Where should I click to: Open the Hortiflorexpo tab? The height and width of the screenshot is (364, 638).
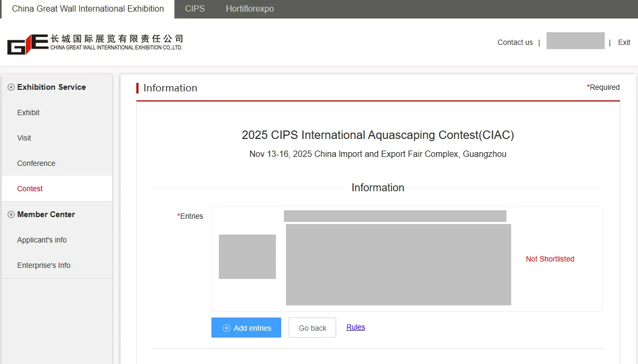point(249,9)
